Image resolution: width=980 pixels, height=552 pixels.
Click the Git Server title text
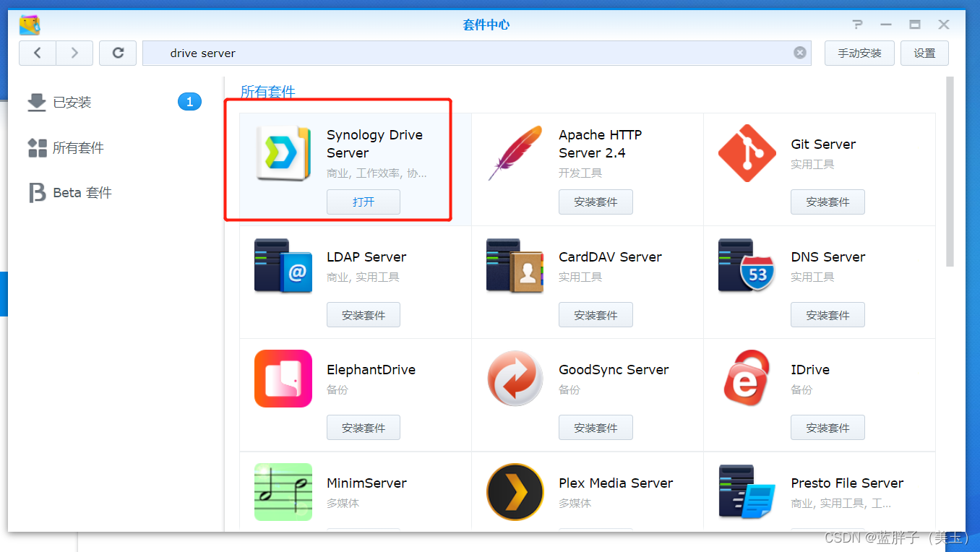(823, 144)
